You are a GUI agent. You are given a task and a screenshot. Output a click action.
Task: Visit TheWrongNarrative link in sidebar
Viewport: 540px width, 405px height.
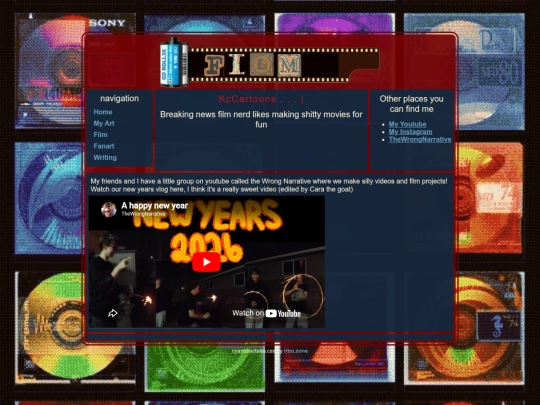point(420,139)
